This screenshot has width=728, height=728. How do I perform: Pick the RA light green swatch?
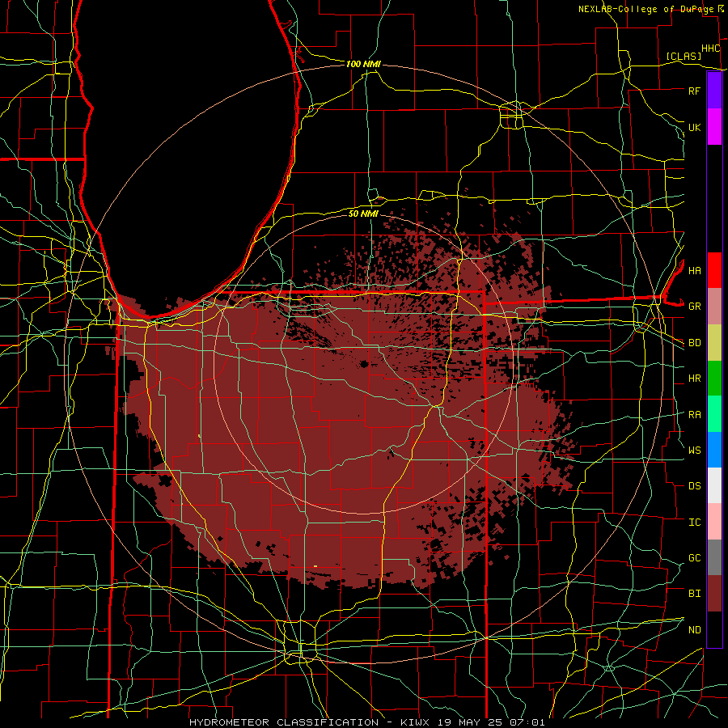(x=714, y=414)
